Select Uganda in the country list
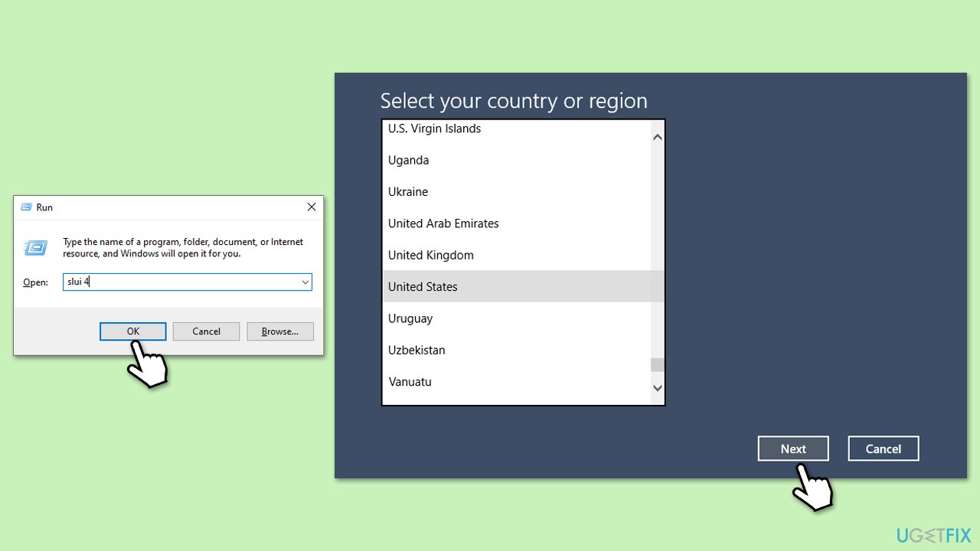 pyautogui.click(x=408, y=160)
